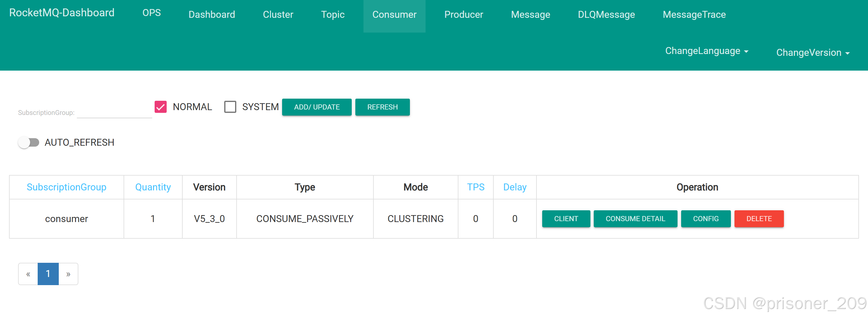868x318 pixels.
Task: Expand the ChangeVersion dropdown
Action: pyautogui.click(x=813, y=52)
